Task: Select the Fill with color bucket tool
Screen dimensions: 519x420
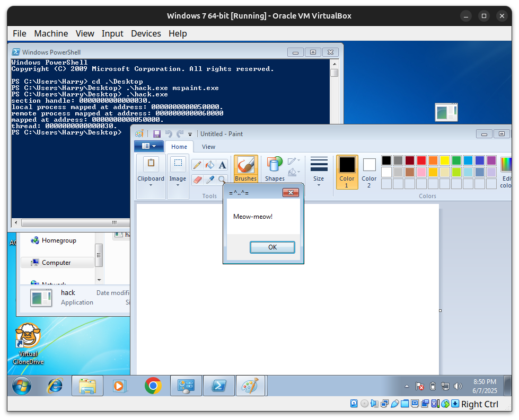Action: (210, 165)
